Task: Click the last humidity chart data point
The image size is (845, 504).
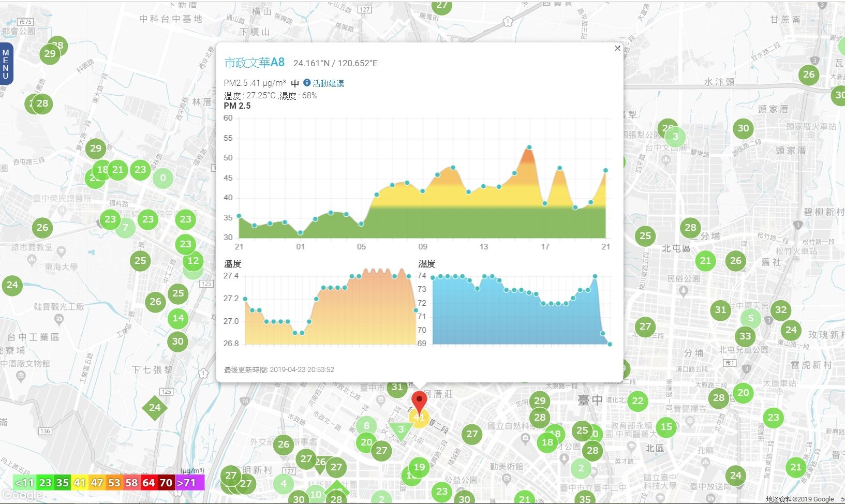Action: point(610,344)
